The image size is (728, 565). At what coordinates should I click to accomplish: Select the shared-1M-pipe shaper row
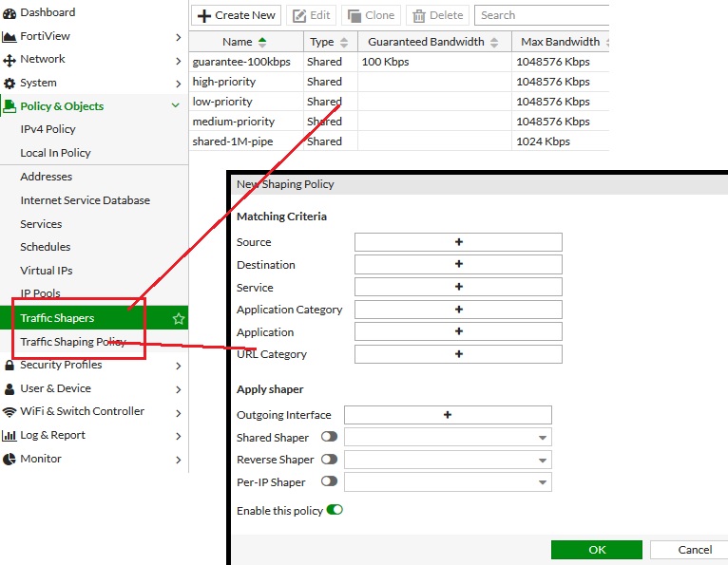(399, 141)
